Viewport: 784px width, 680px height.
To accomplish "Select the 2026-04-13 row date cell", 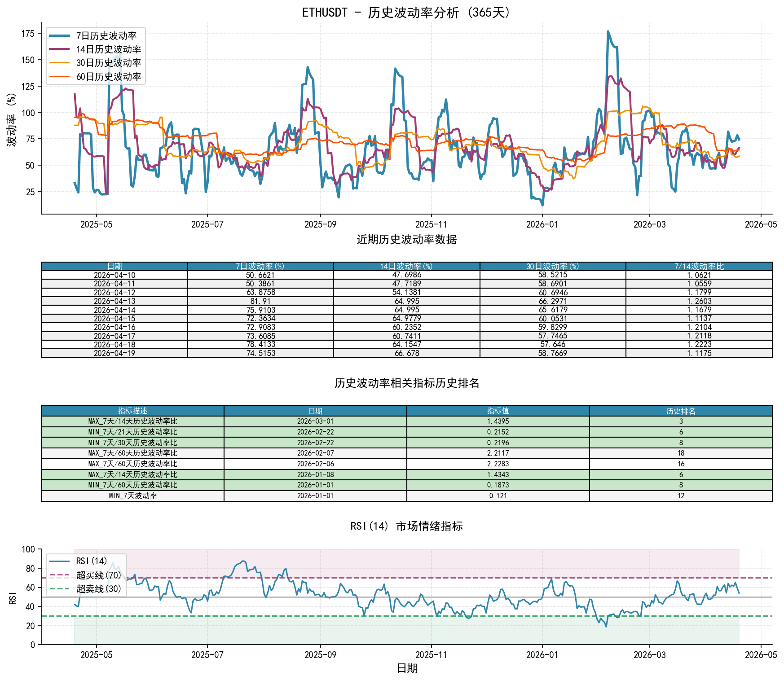I will (x=115, y=301).
